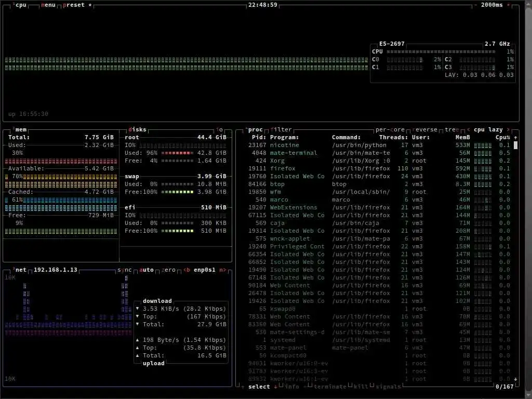Click the 192.168.1.13 address label
This screenshot has width=532, height=399.
coord(55,270)
